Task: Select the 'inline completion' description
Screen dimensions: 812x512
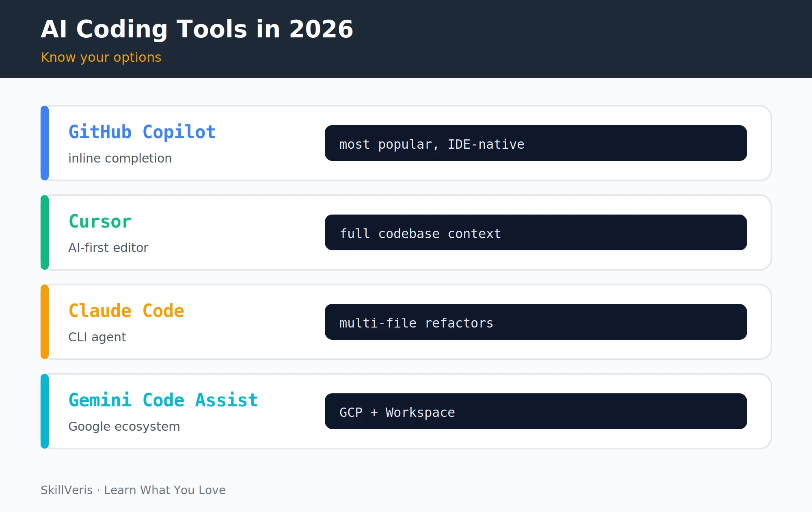Action: coord(120,158)
